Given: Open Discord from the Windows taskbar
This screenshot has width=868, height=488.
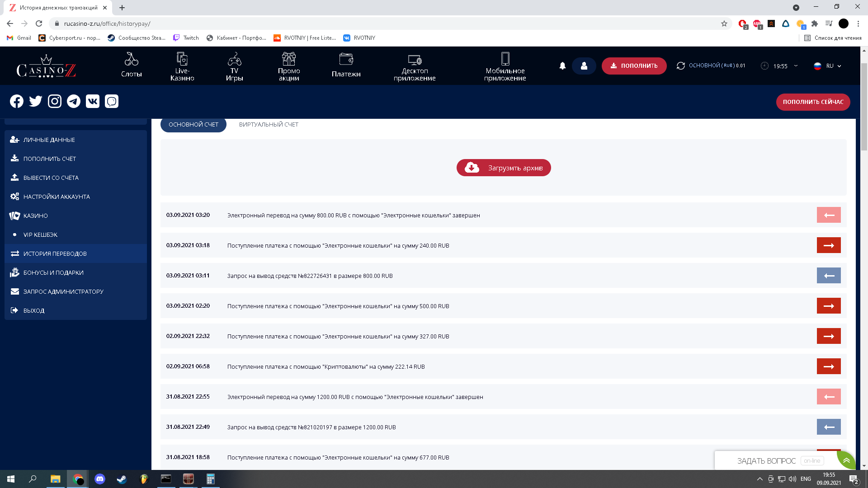Looking at the screenshot, I should click(x=100, y=479).
